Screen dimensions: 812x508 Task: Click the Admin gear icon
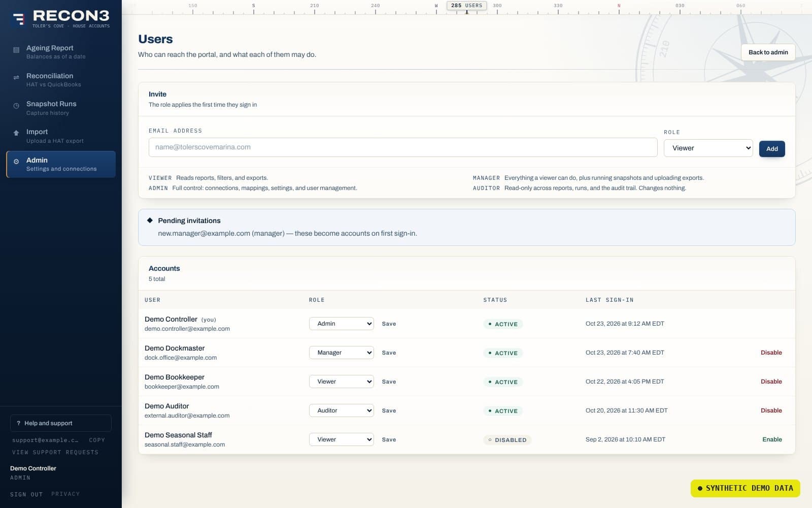coord(16,162)
